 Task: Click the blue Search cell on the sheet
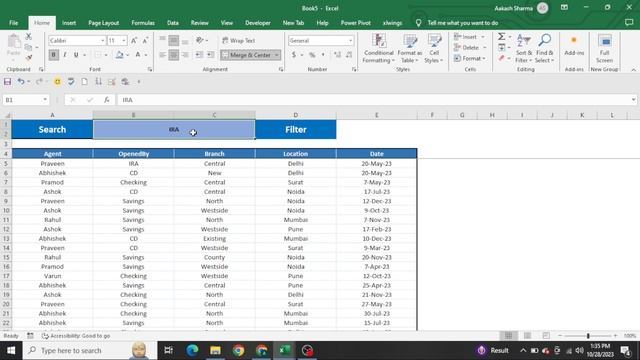point(52,129)
